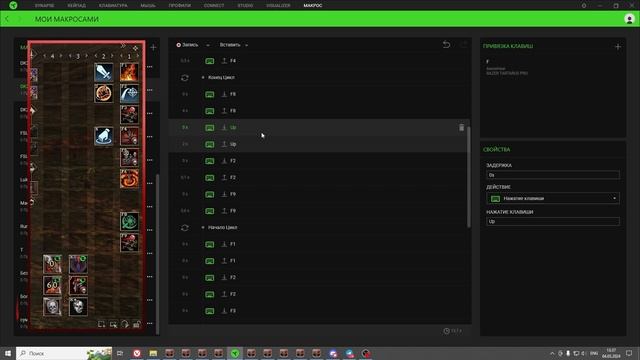Open the STUDIO tab
The width and height of the screenshot is (640, 360).
click(245, 6)
